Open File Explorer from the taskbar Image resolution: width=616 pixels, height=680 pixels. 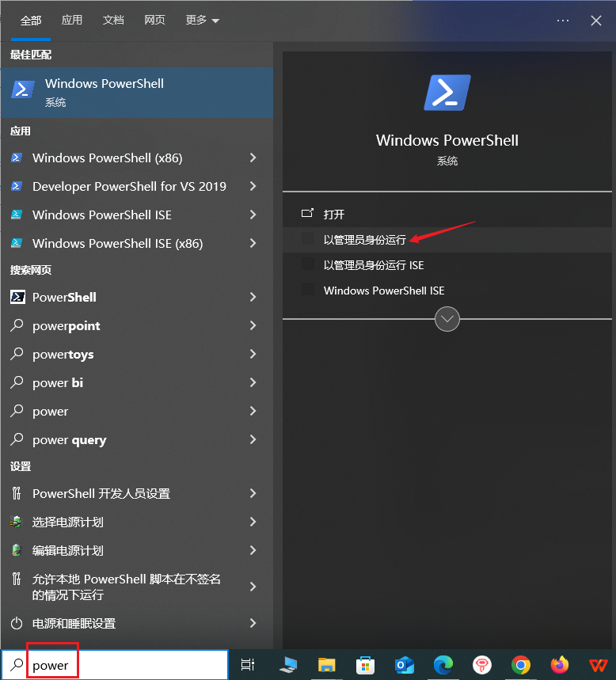click(x=327, y=665)
